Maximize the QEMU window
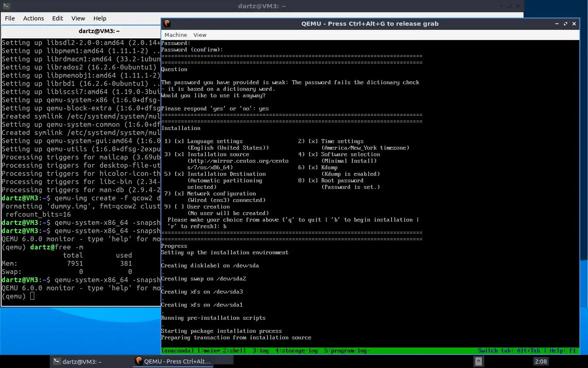 (x=566, y=24)
